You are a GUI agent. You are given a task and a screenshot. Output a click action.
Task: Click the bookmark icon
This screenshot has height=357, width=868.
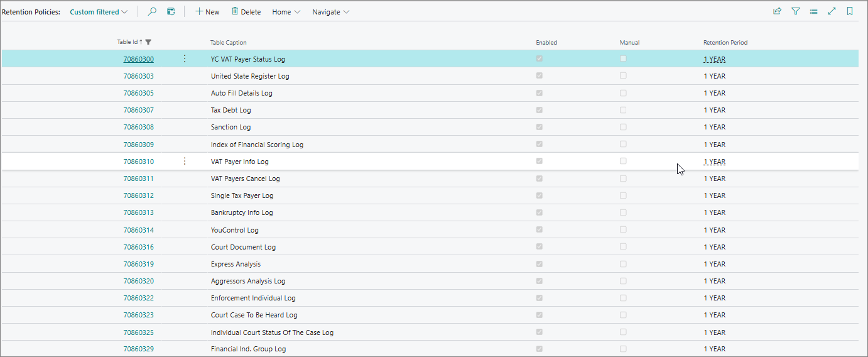[850, 11]
